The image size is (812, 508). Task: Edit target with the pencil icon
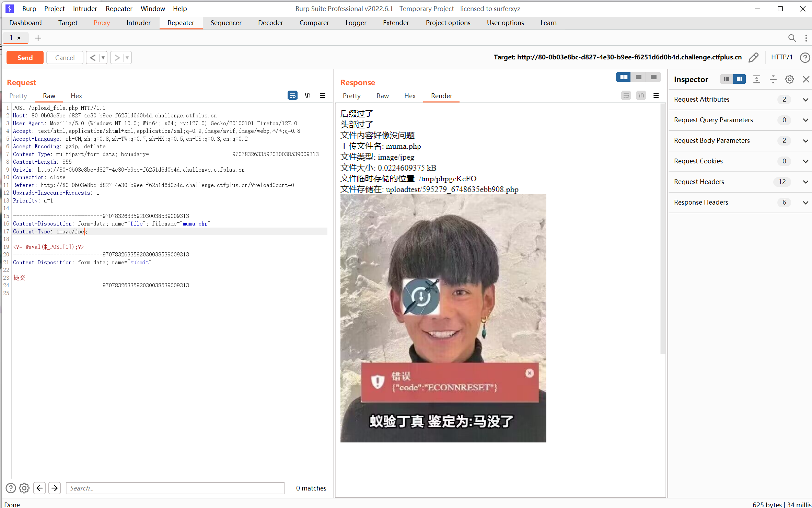coord(753,57)
